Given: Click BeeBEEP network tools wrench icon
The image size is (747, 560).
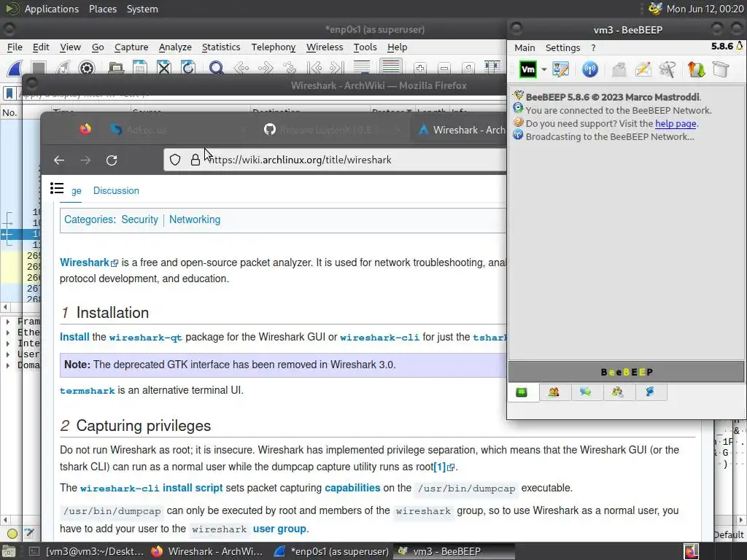Looking at the screenshot, I should click(x=667, y=69).
